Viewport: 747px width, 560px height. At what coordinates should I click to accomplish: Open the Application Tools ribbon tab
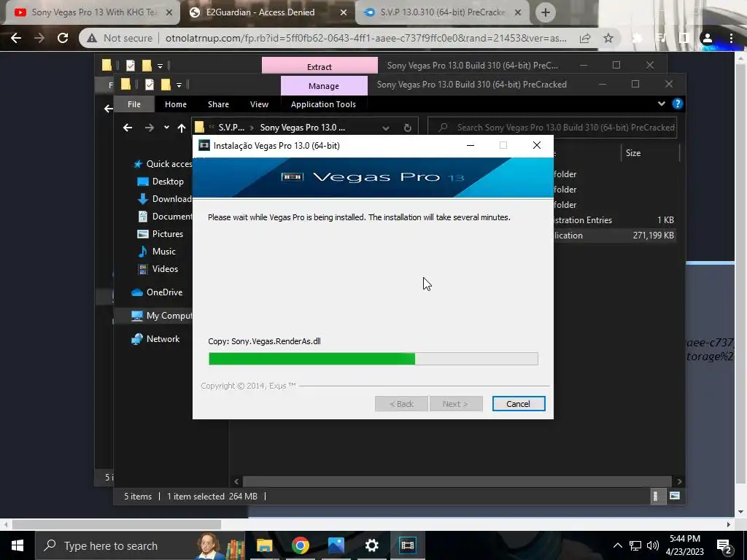[x=323, y=104]
